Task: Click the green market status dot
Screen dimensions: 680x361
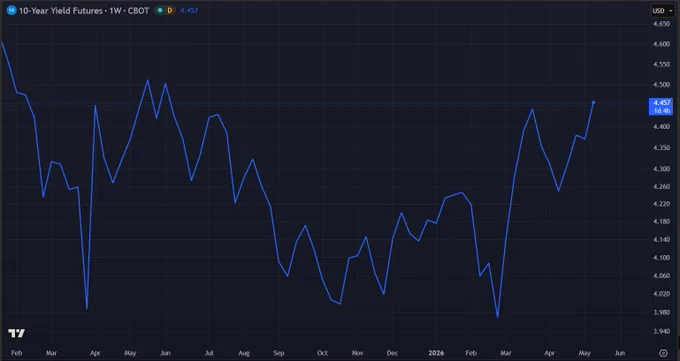Action: (x=160, y=10)
